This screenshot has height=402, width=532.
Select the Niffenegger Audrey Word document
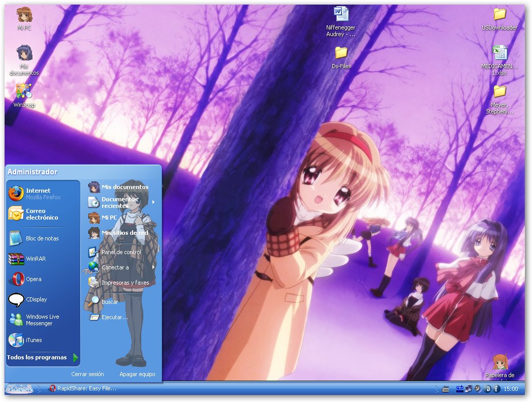click(x=340, y=22)
